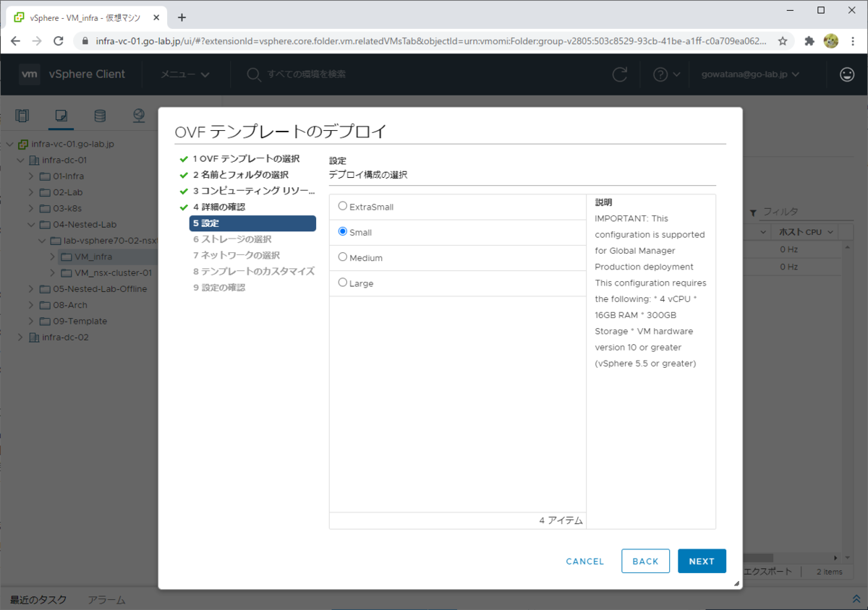Expand the 03-k8s folder
This screenshot has height=610, width=868.
tap(31, 208)
